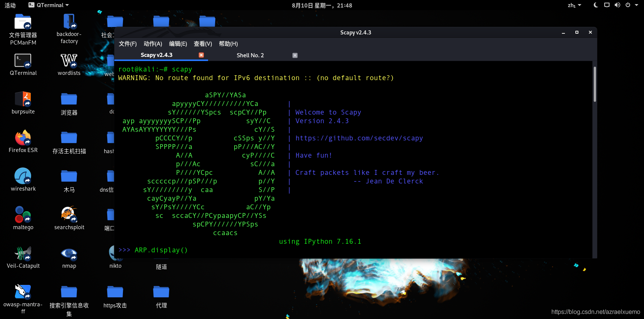
Task: Close the Scapy v2.4.3 tab
Action: 201,55
